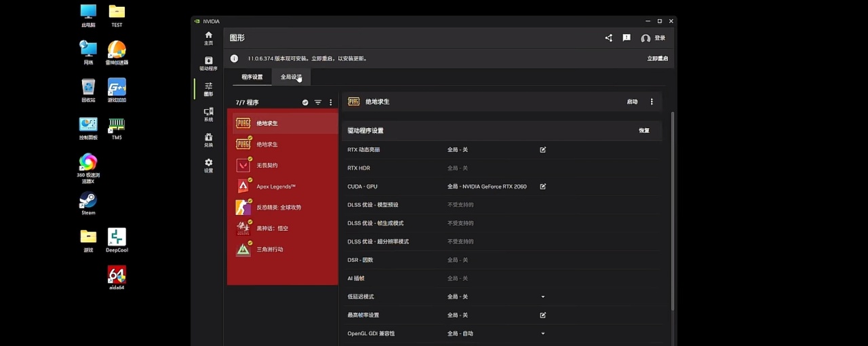This screenshot has width=868, height=346.
Task: Open 游戏加加 desktop shortcut
Action: 117,90
